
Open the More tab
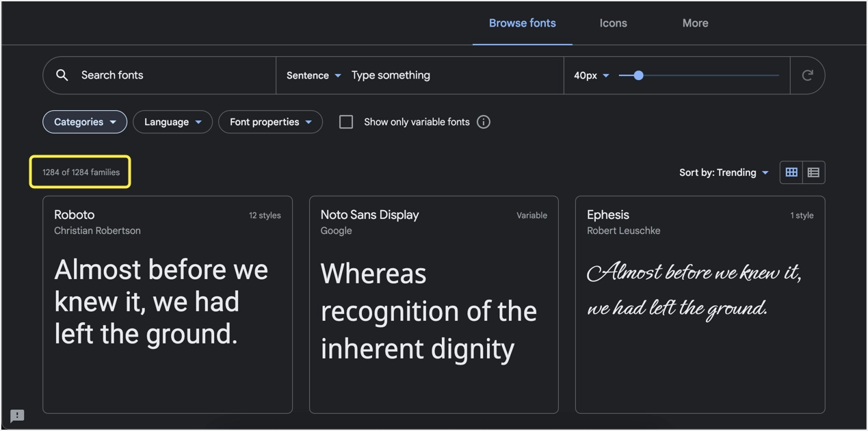(695, 23)
